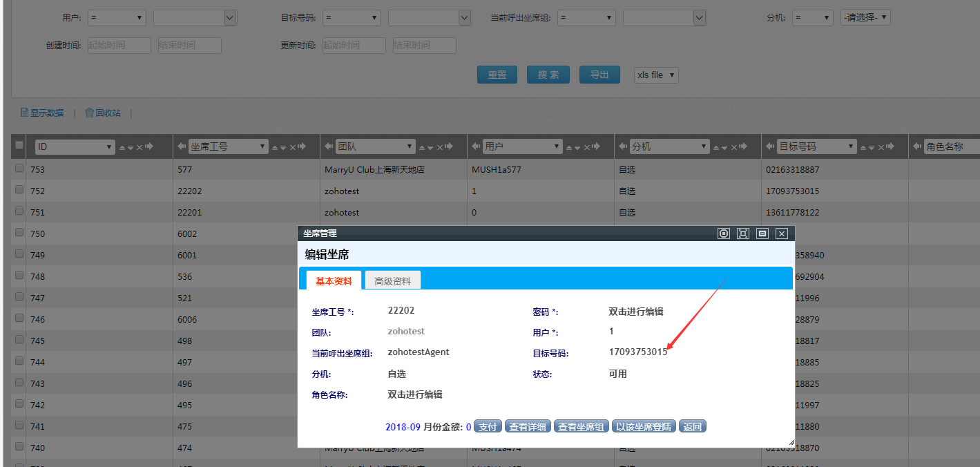
Task: Click the 创建时间 起始时间 input field
Action: [119, 46]
